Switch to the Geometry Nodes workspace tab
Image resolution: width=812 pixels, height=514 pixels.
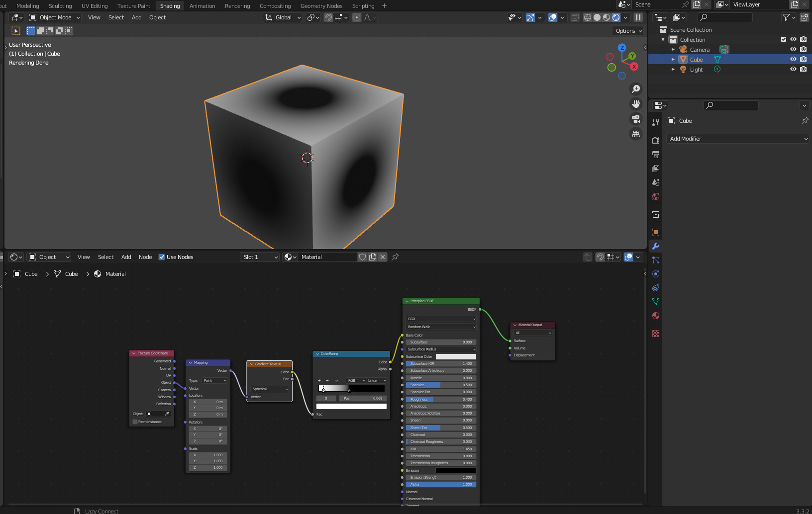click(321, 6)
